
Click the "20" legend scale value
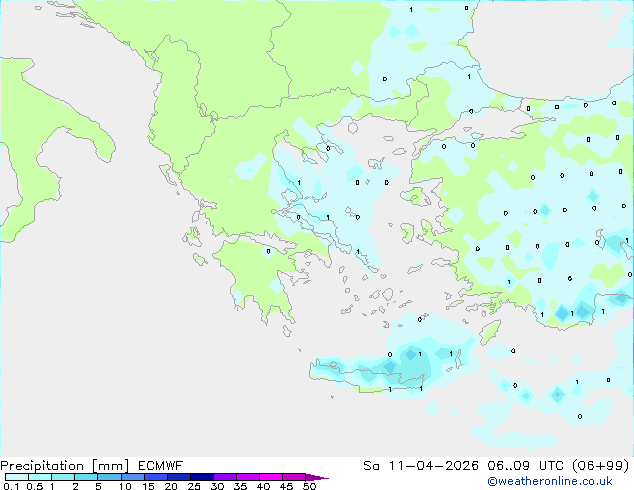click(171, 486)
